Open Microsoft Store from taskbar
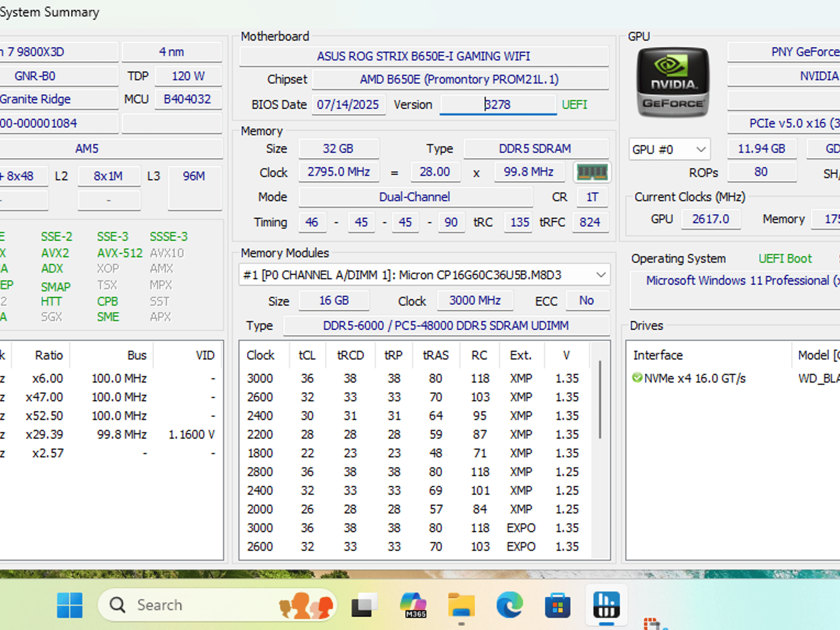Viewport: 840px width, 630px height. [558, 605]
